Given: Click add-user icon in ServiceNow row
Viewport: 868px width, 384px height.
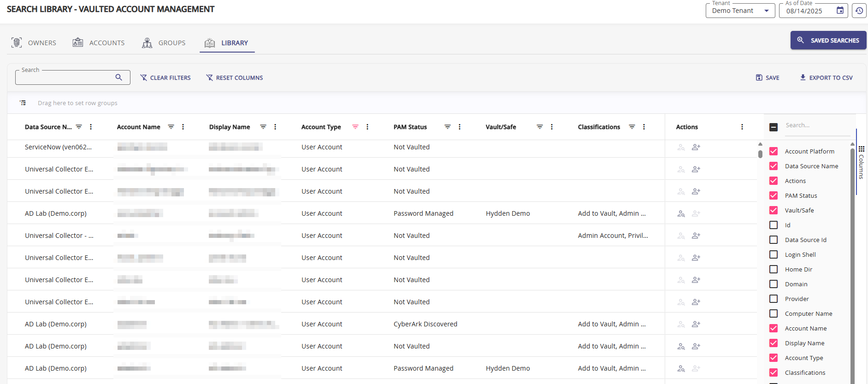Looking at the screenshot, I should 696,147.
